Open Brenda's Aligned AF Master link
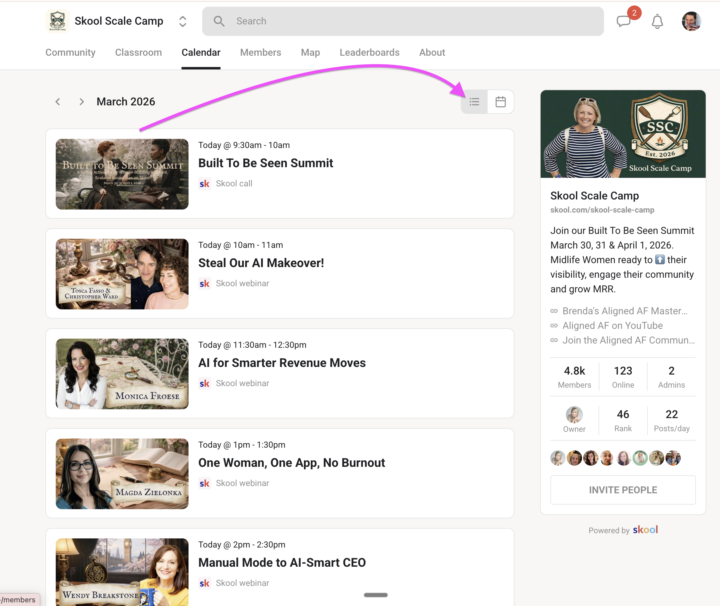This screenshot has height=606, width=720. pos(619,311)
